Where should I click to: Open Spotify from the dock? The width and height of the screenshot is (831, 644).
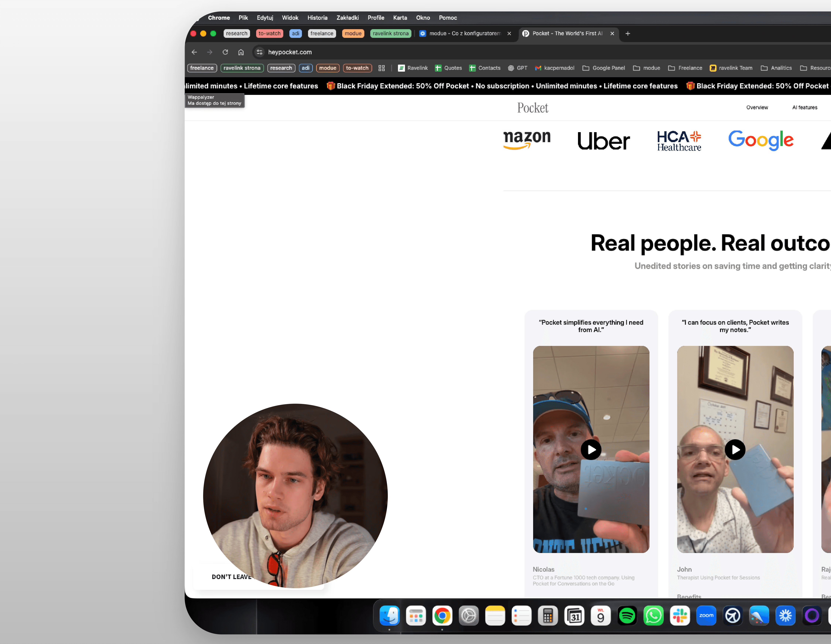click(627, 615)
